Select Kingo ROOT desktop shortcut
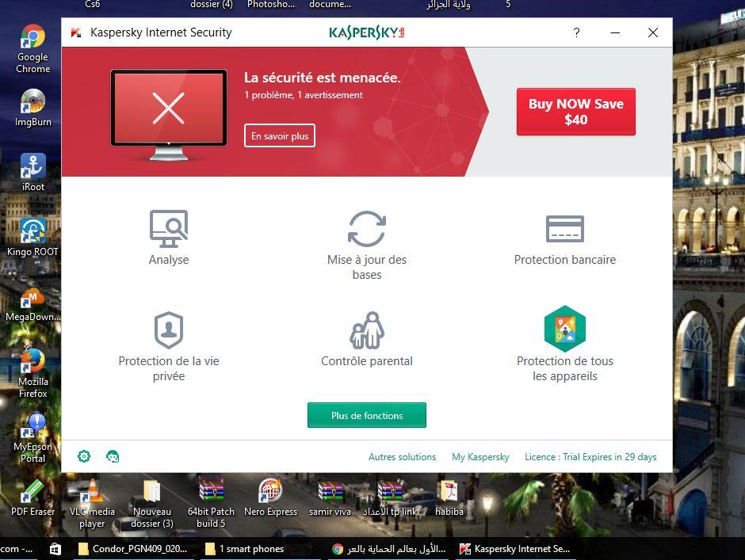Image resolution: width=745 pixels, height=560 pixels. pyautogui.click(x=32, y=238)
